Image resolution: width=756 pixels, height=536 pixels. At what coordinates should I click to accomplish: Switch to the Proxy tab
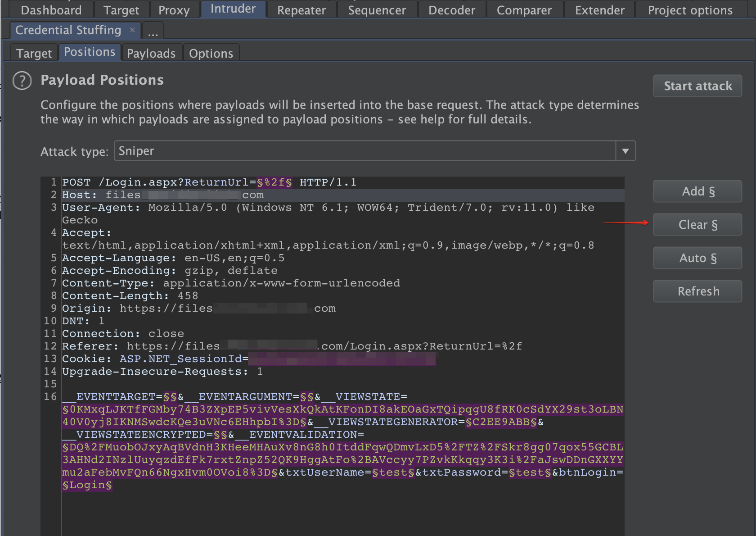(x=174, y=10)
